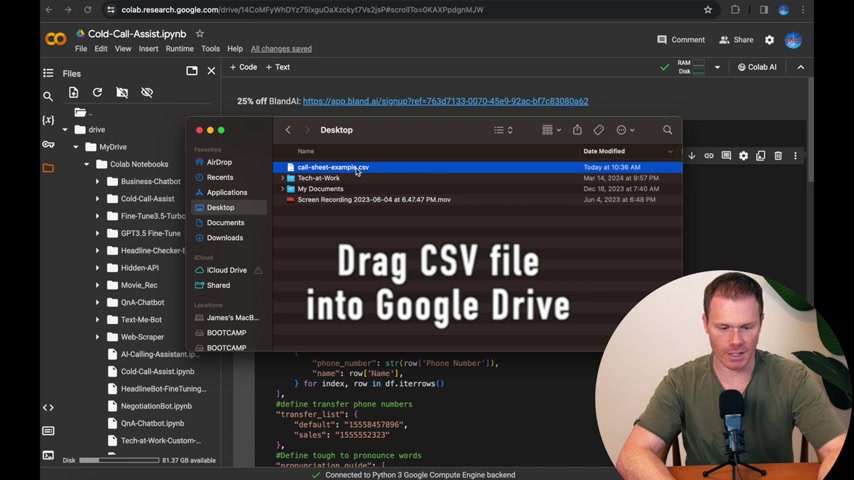Collapse the MyDrive folder
854x480 pixels.
pyautogui.click(x=76, y=147)
